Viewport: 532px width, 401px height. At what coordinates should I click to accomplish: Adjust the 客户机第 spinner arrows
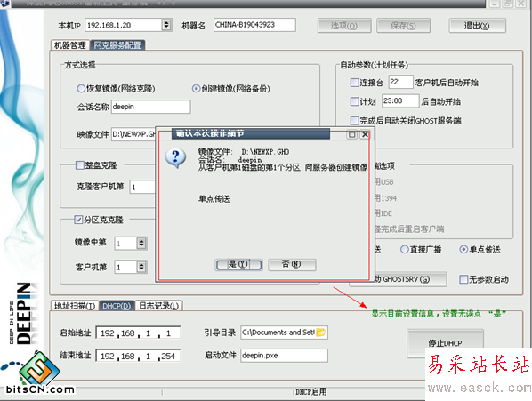141,267
